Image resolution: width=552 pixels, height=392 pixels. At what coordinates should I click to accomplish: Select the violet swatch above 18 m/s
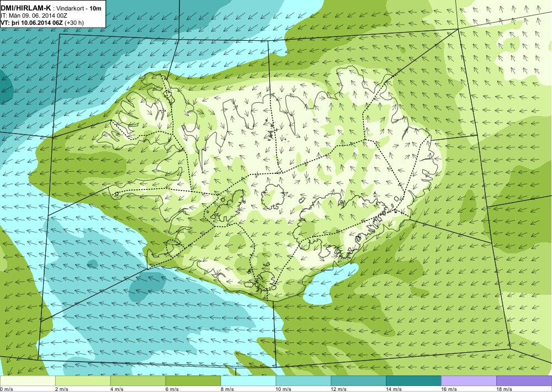[x=524, y=381]
